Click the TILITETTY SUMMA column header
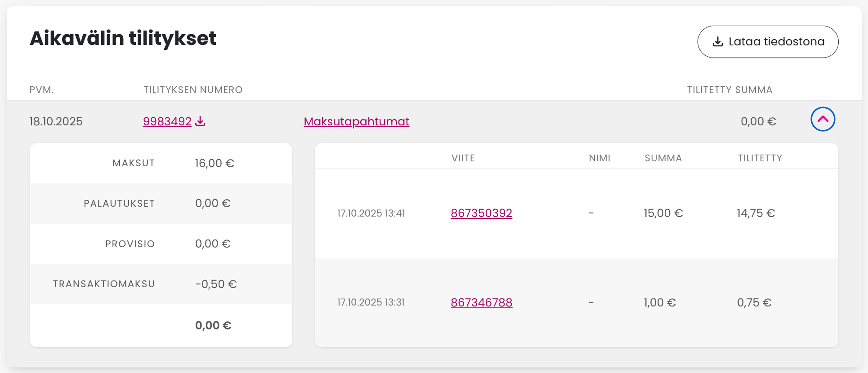Image resolution: width=868 pixels, height=373 pixels. [x=729, y=90]
